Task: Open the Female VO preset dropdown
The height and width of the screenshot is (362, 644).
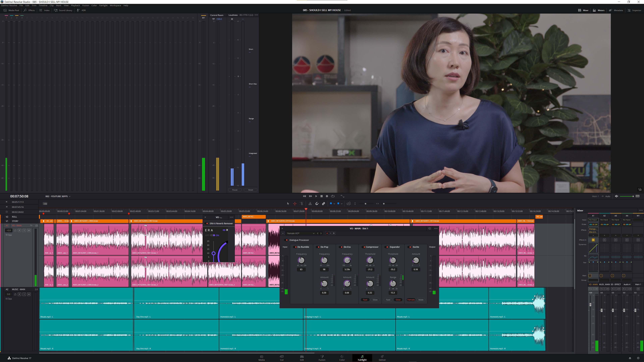Action: [301, 233]
